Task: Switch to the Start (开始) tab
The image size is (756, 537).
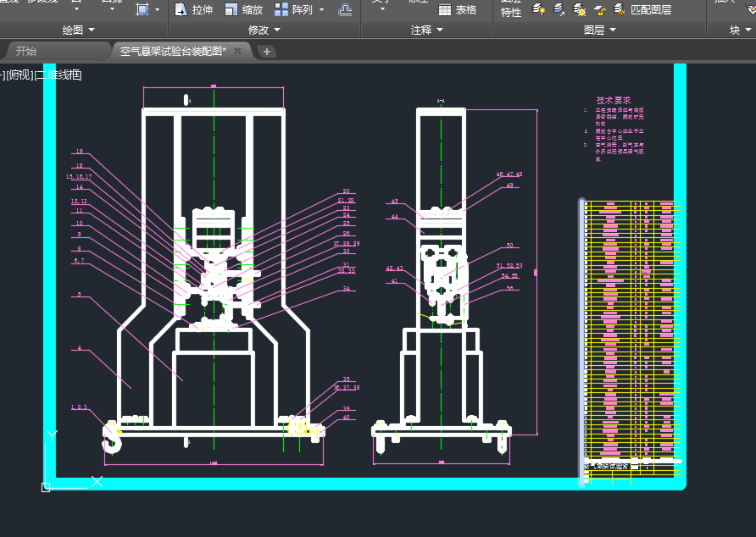Action: click(x=26, y=51)
